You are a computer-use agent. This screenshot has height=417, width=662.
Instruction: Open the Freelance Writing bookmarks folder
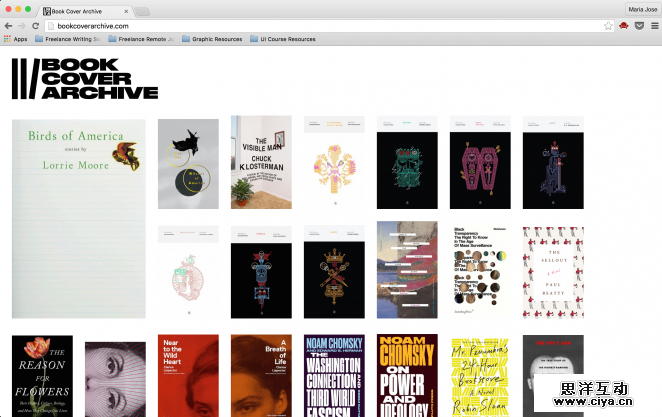(x=68, y=39)
